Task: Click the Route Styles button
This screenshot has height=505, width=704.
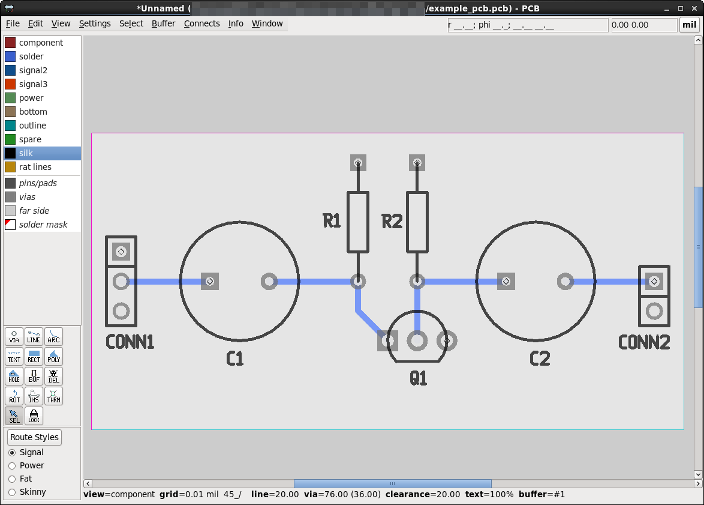Action: [x=34, y=437]
